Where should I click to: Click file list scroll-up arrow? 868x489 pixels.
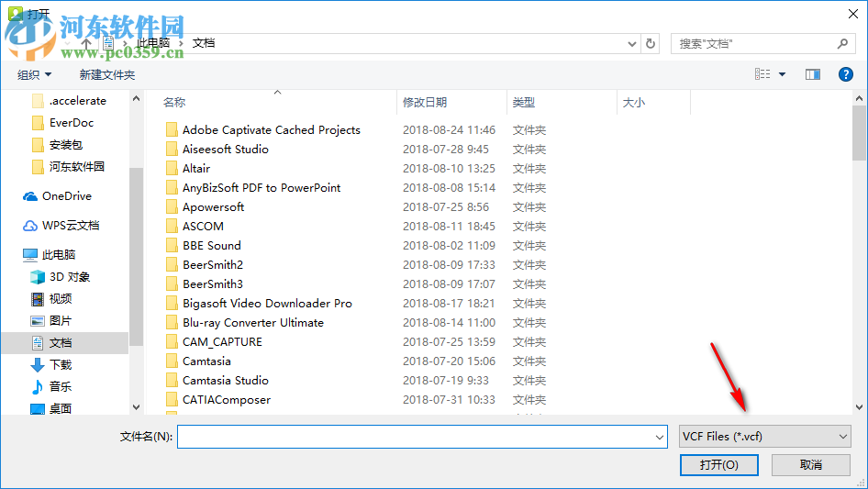[x=859, y=98]
